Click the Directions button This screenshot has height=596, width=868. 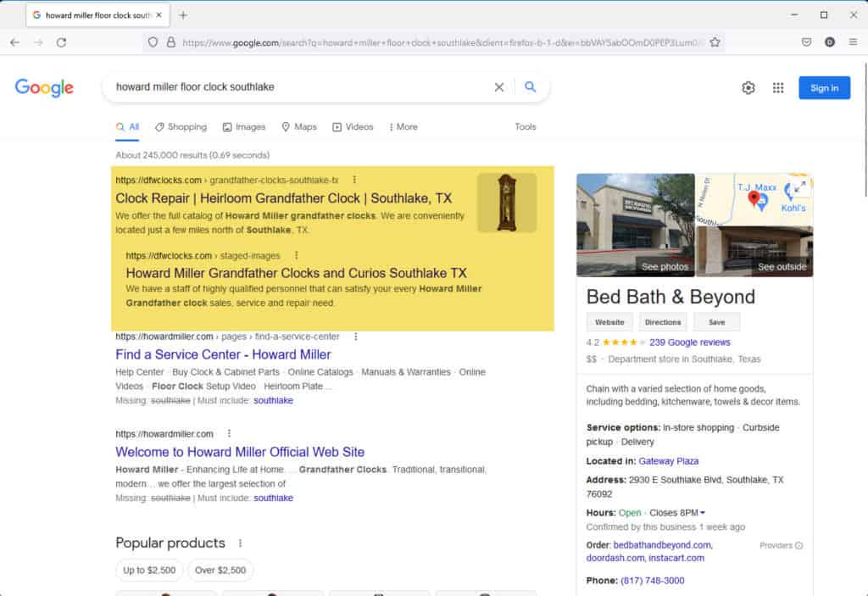pyautogui.click(x=663, y=322)
